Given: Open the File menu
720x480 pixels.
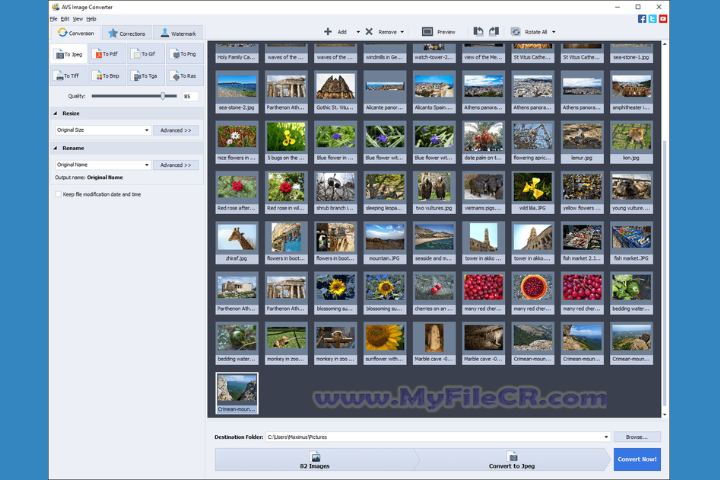Looking at the screenshot, I should click(53, 19).
